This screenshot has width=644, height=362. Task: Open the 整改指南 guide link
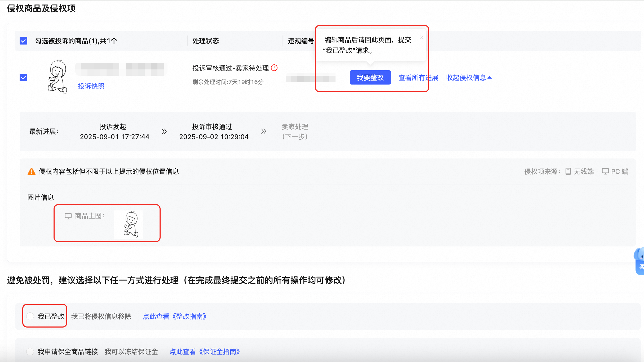click(x=175, y=316)
